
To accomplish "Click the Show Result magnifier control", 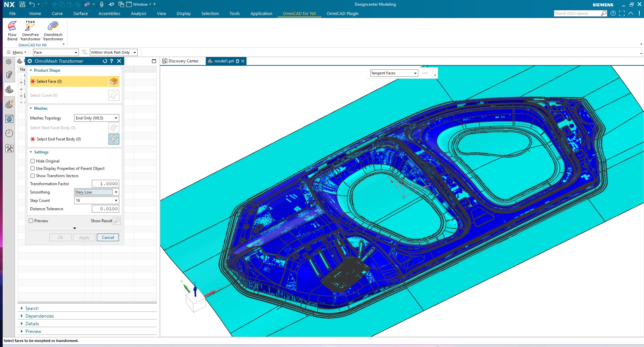I will (117, 221).
